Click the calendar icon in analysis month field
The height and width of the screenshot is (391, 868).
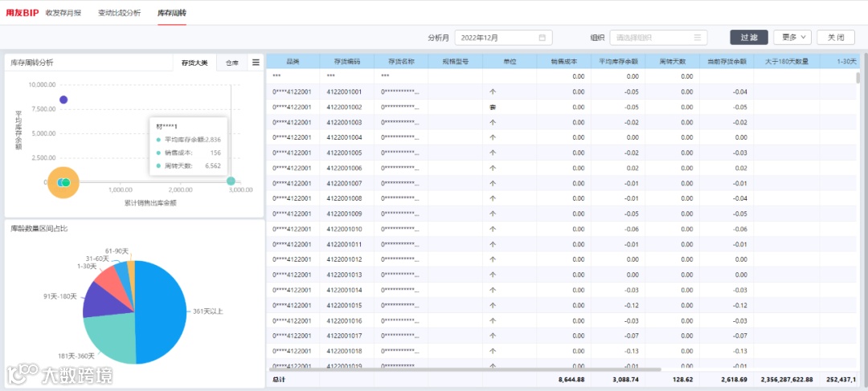pos(542,38)
